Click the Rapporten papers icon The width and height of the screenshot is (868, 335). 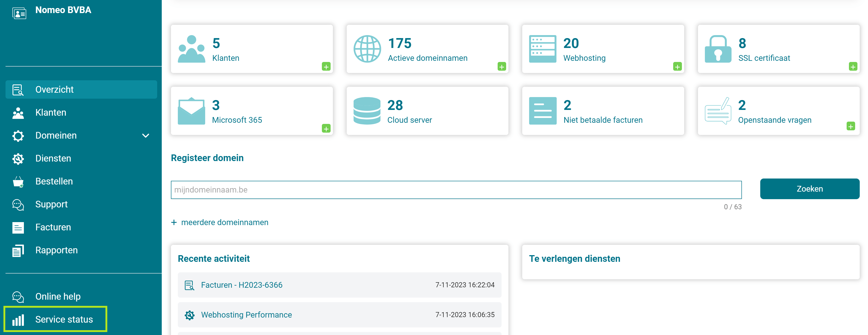18,251
